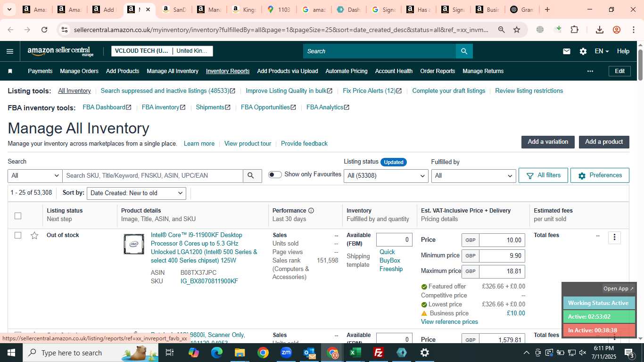
Task: Click the Open App overlay button
Action: (619, 288)
